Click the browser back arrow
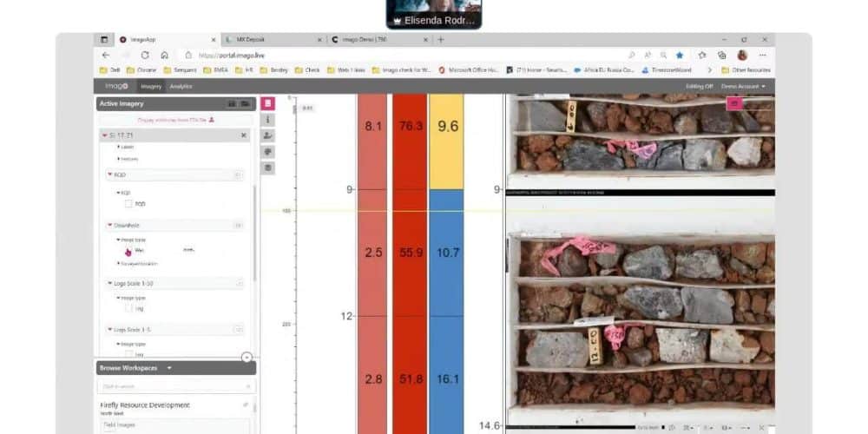 107,55
